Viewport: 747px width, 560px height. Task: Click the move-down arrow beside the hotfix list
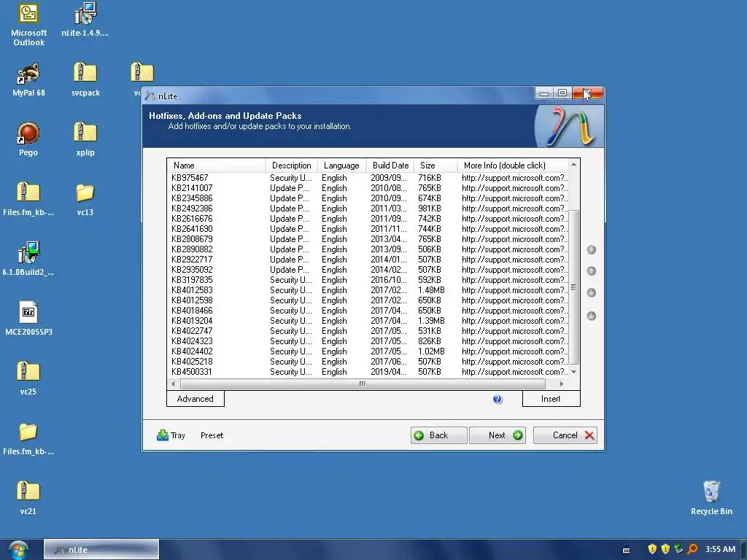[x=591, y=292]
